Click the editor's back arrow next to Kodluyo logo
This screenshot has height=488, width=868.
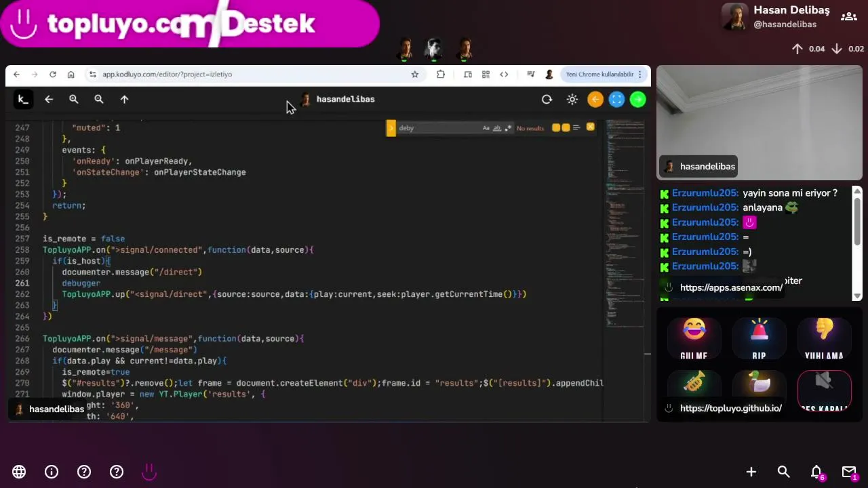click(49, 100)
